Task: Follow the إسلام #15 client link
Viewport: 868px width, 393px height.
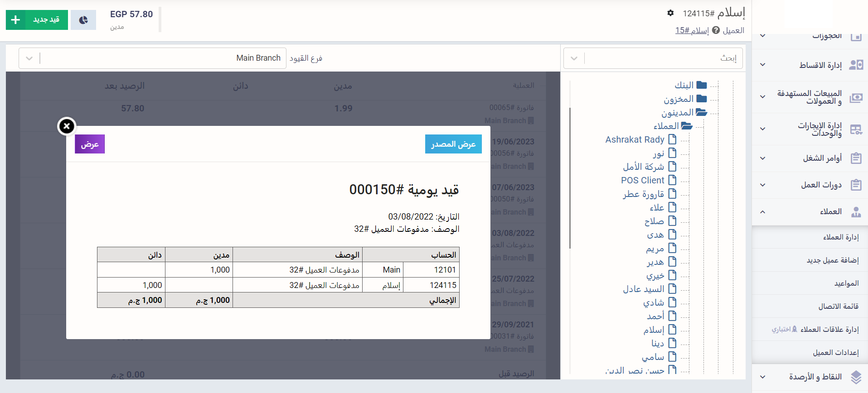Action: pos(692,30)
